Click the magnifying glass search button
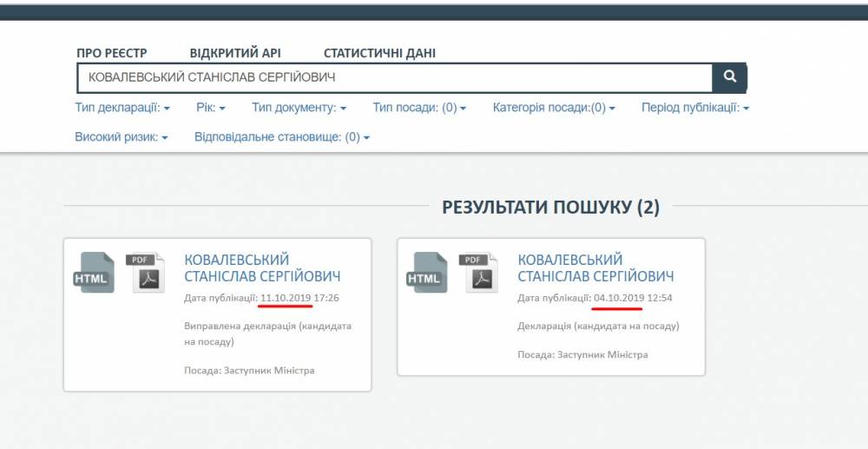This screenshot has height=449, width=868. tap(729, 77)
